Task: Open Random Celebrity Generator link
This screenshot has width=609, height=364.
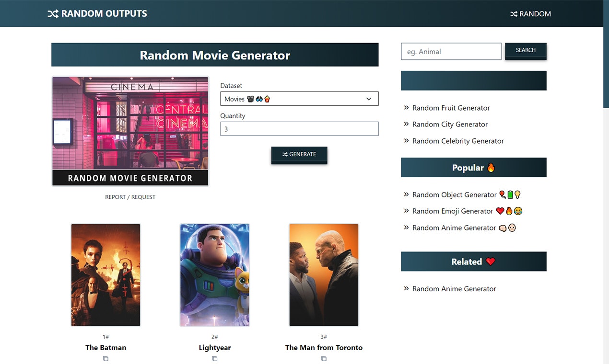Action: tap(458, 141)
